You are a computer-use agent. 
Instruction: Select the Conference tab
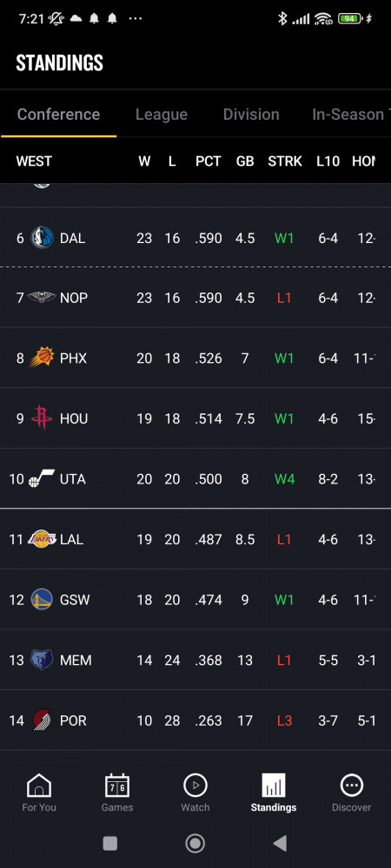tap(59, 115)
